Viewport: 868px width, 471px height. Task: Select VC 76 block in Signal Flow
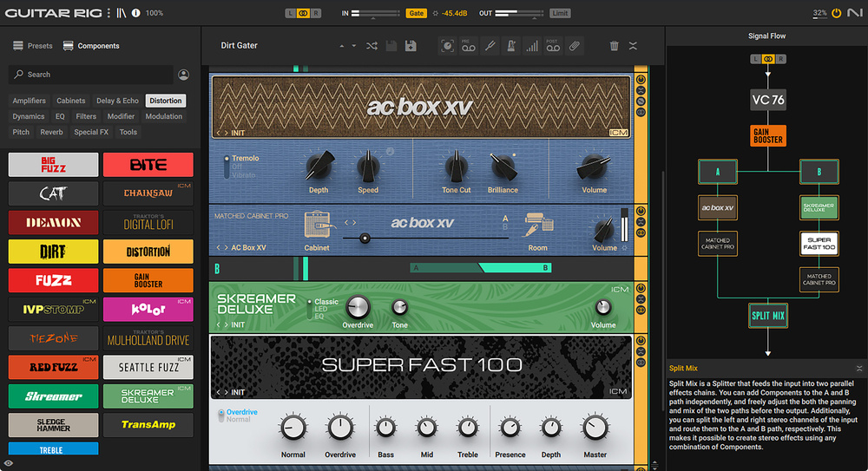click(x=768, y=100)
